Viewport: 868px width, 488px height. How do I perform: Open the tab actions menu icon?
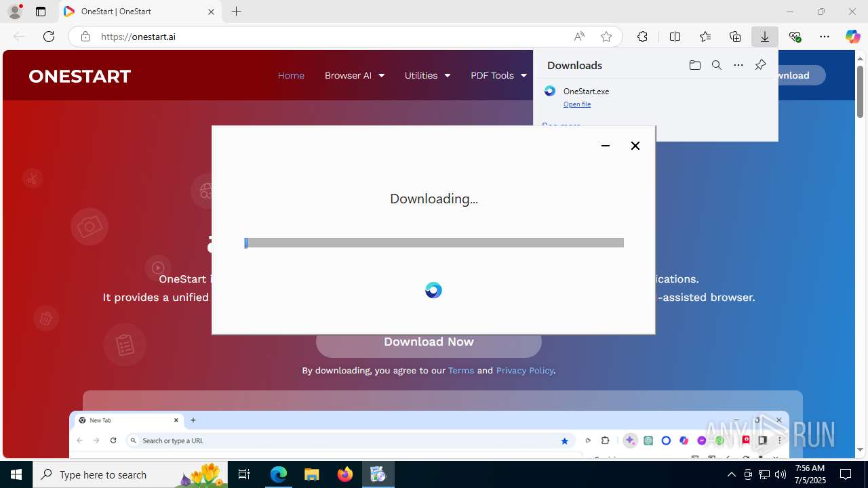click(x=41, y=12)
